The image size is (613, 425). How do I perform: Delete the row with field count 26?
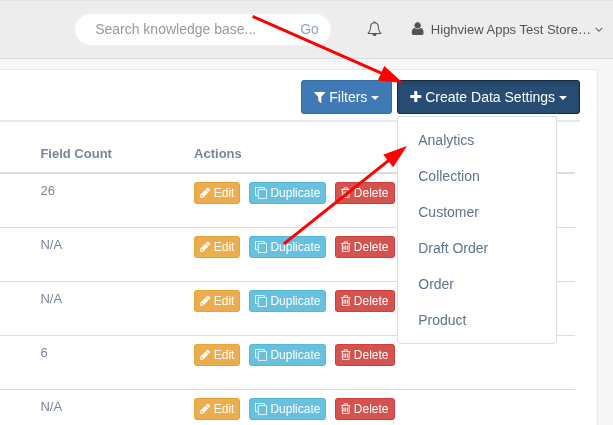pos(364,193)
